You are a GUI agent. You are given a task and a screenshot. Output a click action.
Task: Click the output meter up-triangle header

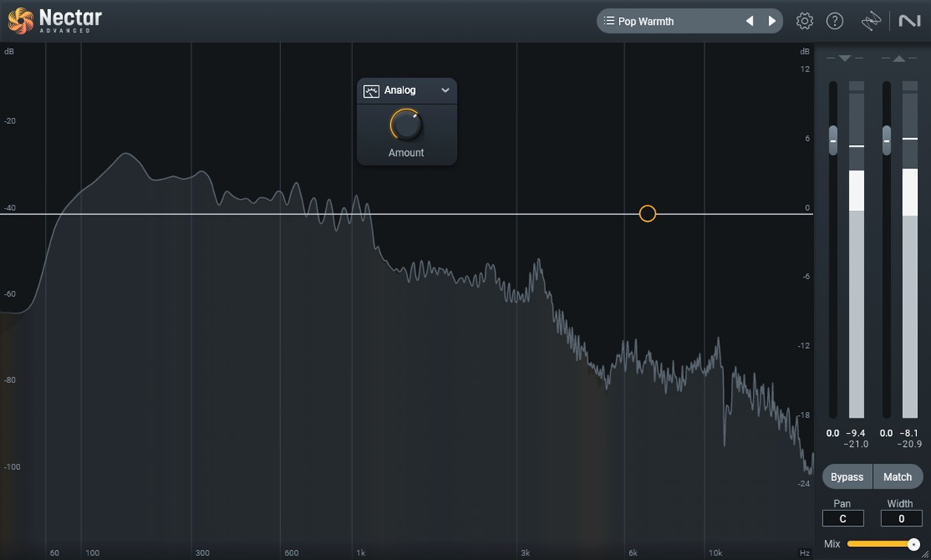pos(898,59)
